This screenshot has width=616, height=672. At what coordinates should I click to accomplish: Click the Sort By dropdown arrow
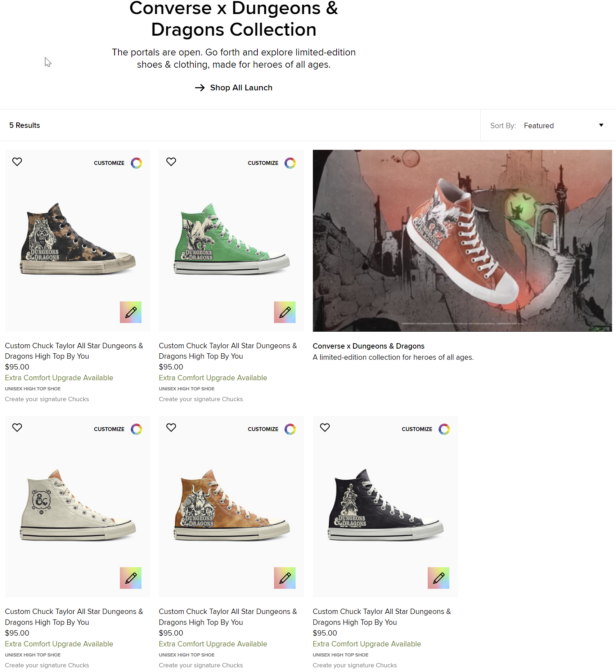click(601, 125)
